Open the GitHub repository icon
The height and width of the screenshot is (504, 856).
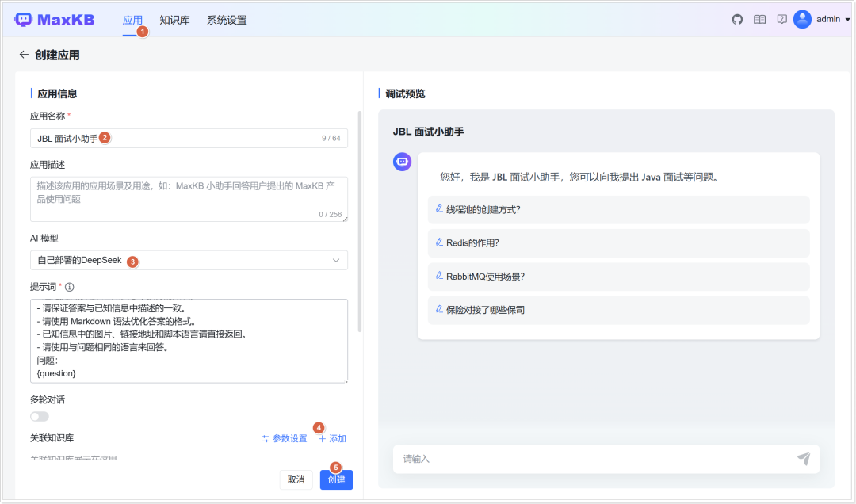737,20
